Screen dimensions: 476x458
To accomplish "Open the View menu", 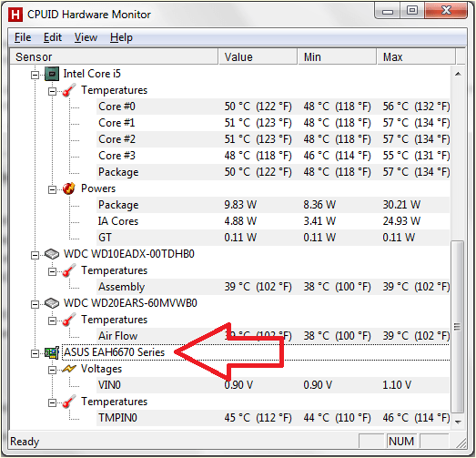I will (x=86, y=37).
